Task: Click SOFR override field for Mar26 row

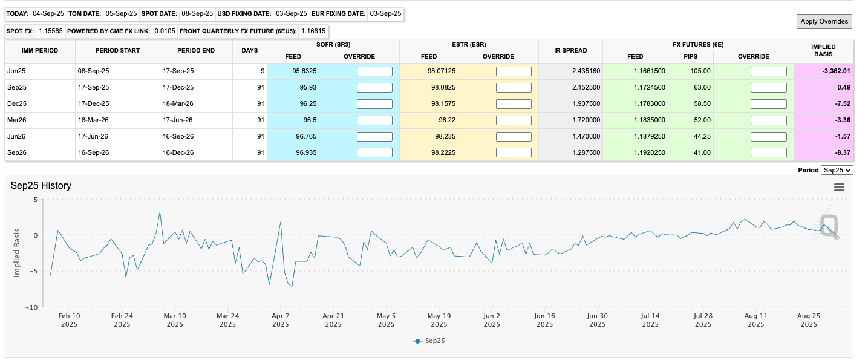Action: click(x=374, y=120)
